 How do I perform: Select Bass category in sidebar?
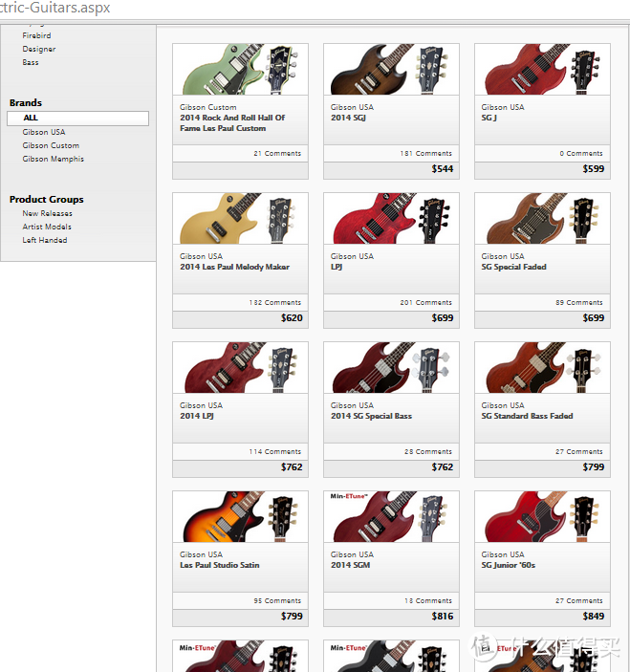click(x=31, y=62)
